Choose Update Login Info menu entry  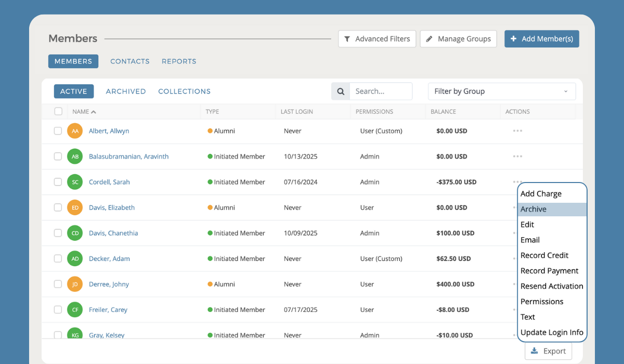coord(552,332)
